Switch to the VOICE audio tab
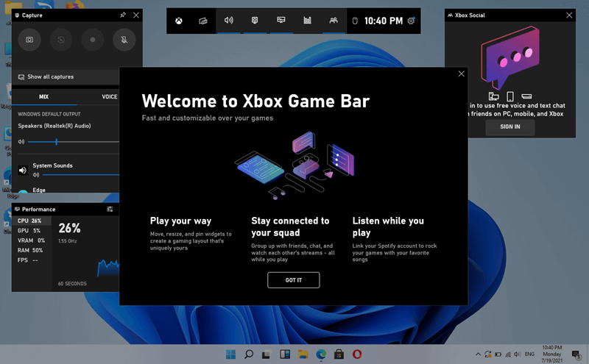Screen dimensions: 589x364 [109, 97]
